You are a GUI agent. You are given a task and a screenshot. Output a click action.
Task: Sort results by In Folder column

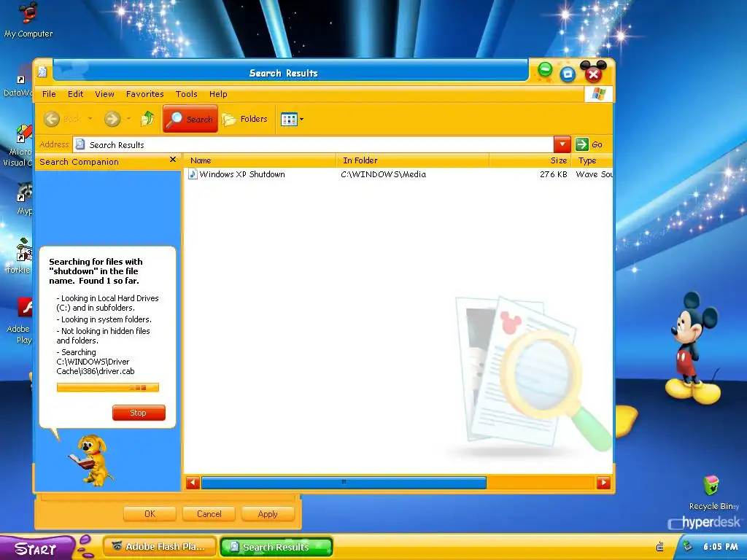coord(413,160)
